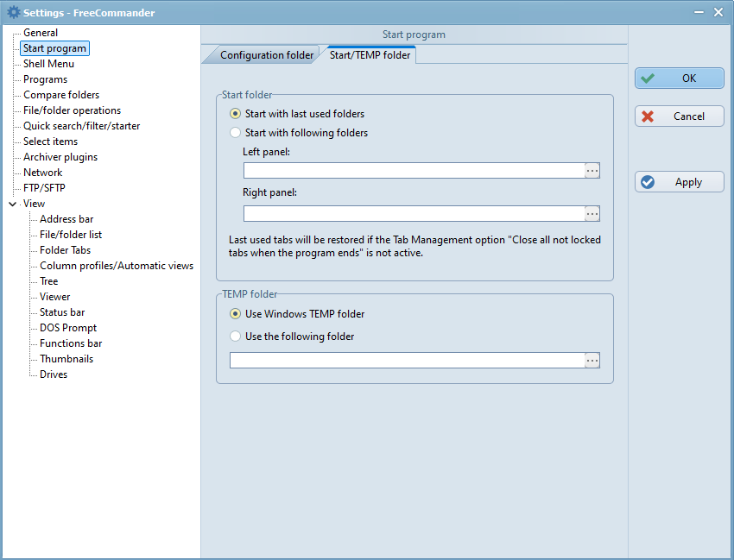Close the Settings dialog window
The height and width of the screenshot is (560, 734).
[x=718, y=12]
